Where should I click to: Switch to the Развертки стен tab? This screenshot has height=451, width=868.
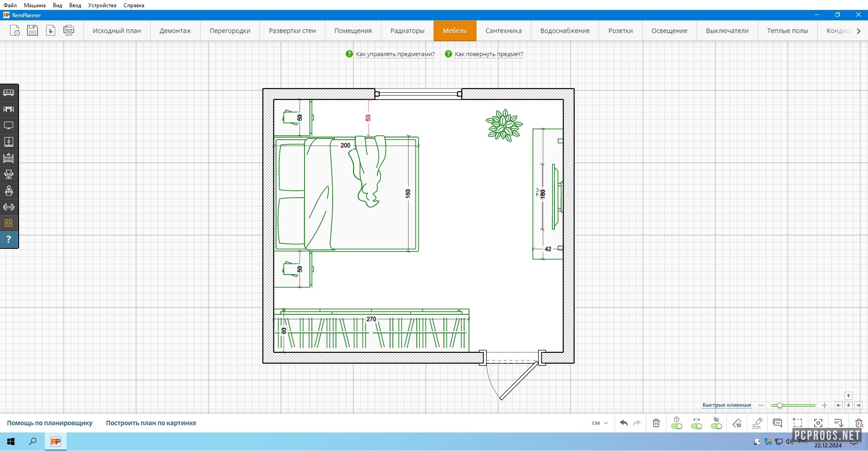[x=292, y=31]
